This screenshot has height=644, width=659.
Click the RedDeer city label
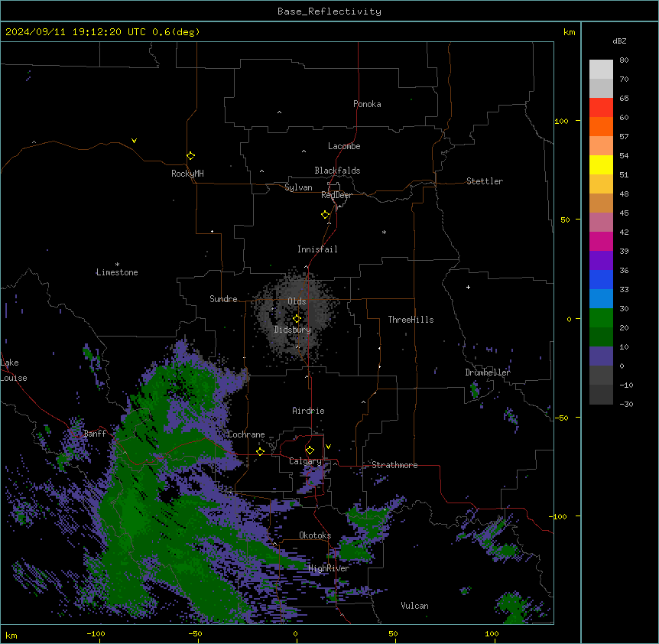tap(336, 195)
